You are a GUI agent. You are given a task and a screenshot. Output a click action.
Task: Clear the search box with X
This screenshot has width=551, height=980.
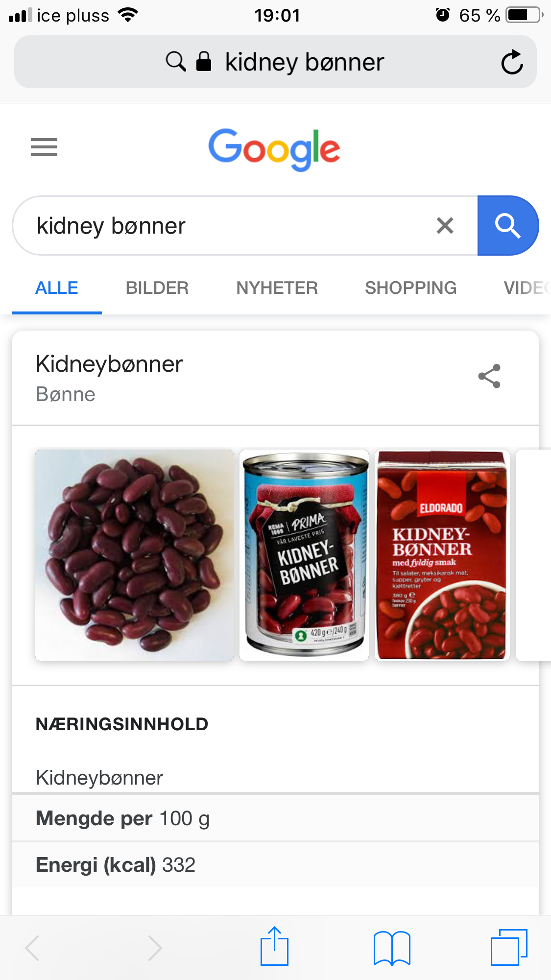445,226
